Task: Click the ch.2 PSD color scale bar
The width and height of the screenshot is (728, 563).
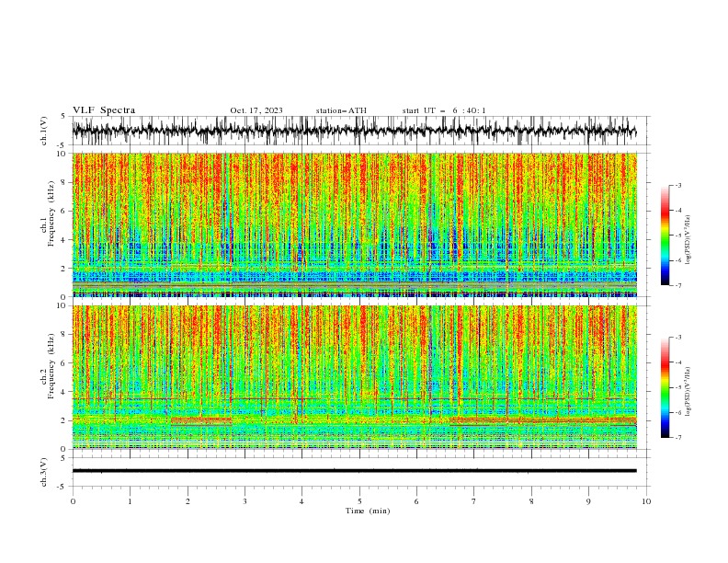Action: pyautogui.click(x=665, y=387)
